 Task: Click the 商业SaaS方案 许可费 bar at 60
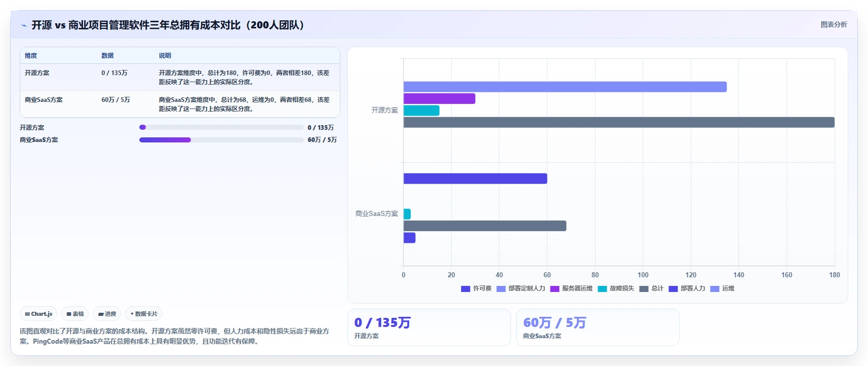point(476,178)
